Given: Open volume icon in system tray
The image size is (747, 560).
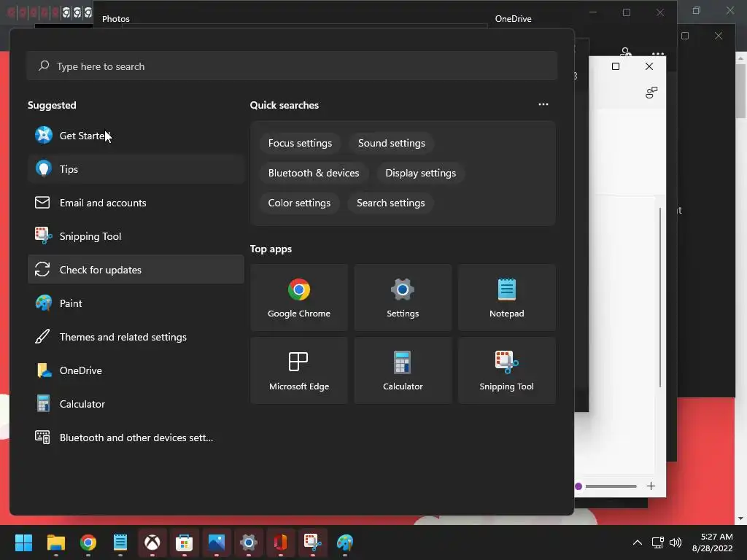Looking at the screenshot, I should (676, 542).
